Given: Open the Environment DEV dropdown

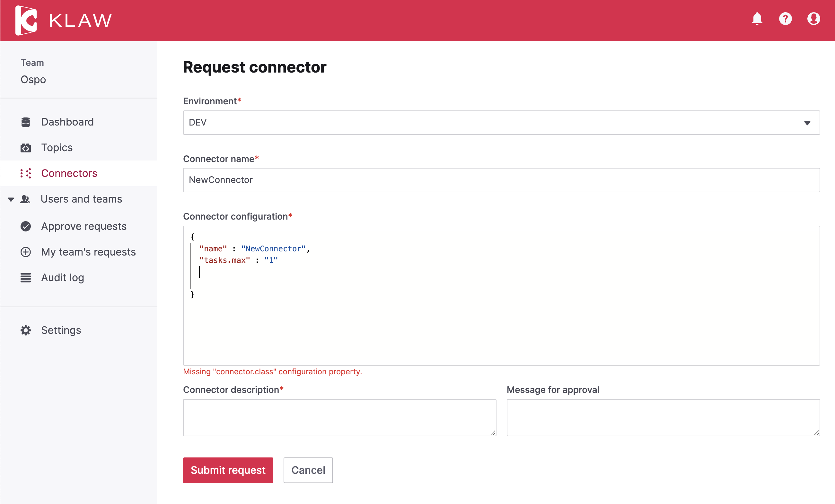Looking at the screenshot, I should 501,123.
